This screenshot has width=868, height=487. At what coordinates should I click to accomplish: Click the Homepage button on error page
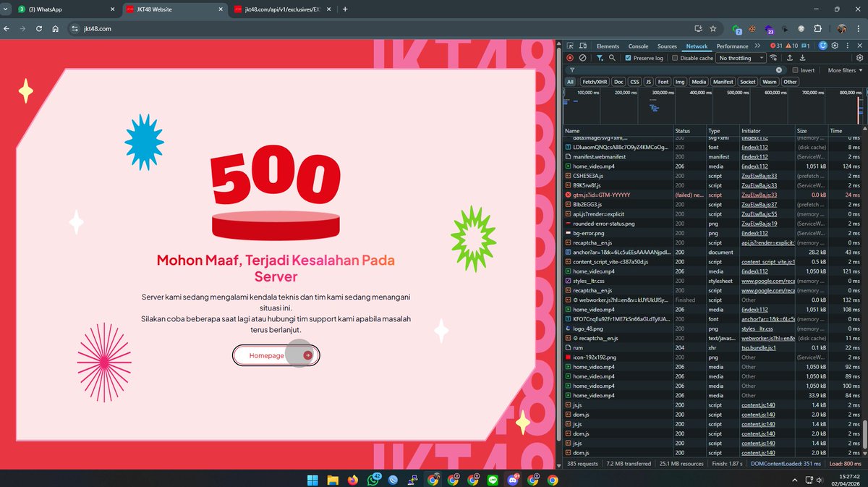coord(276,355)
